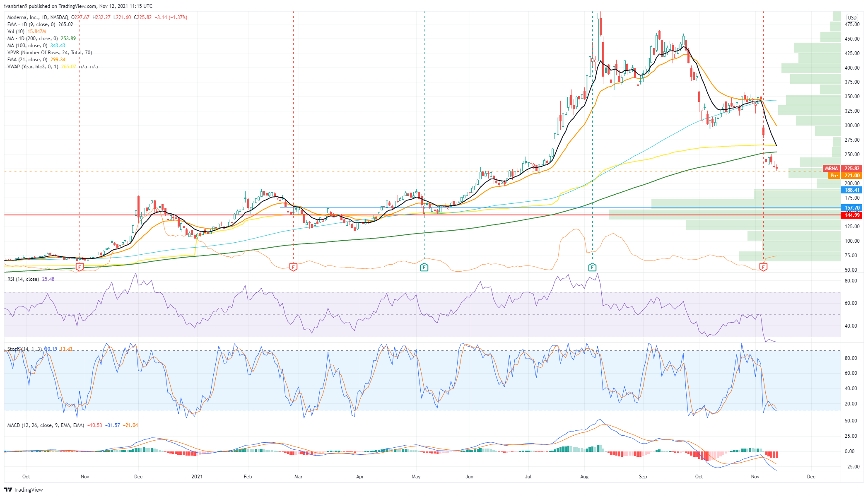Click the 400.00 price axis value
The width and height of the screenshot is (868, 497).
852,68
